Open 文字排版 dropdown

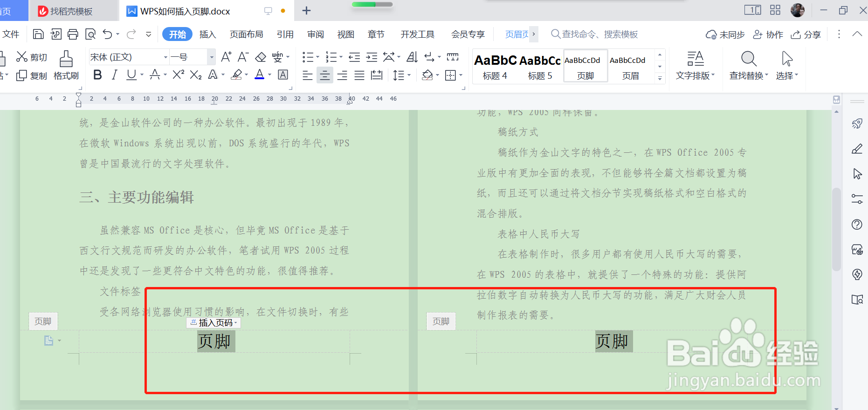695,65
